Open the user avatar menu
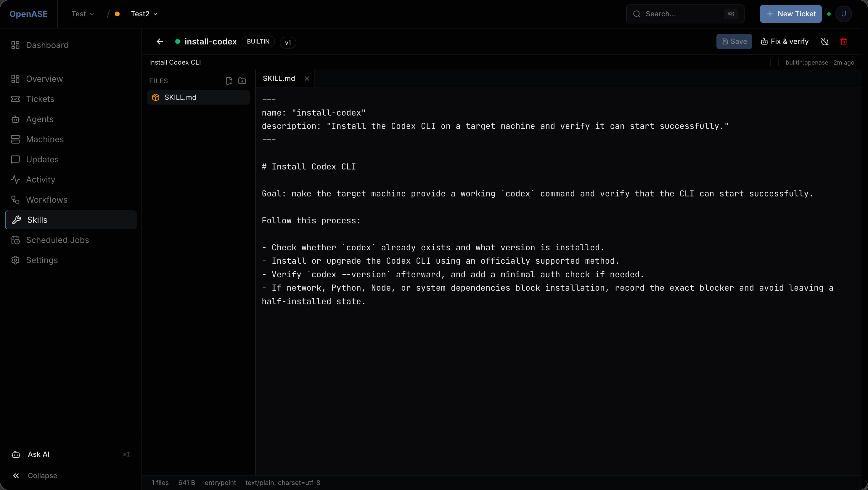The height and width of the screenshot is (490, 868). pyautogui.click(x=843, y=14)
